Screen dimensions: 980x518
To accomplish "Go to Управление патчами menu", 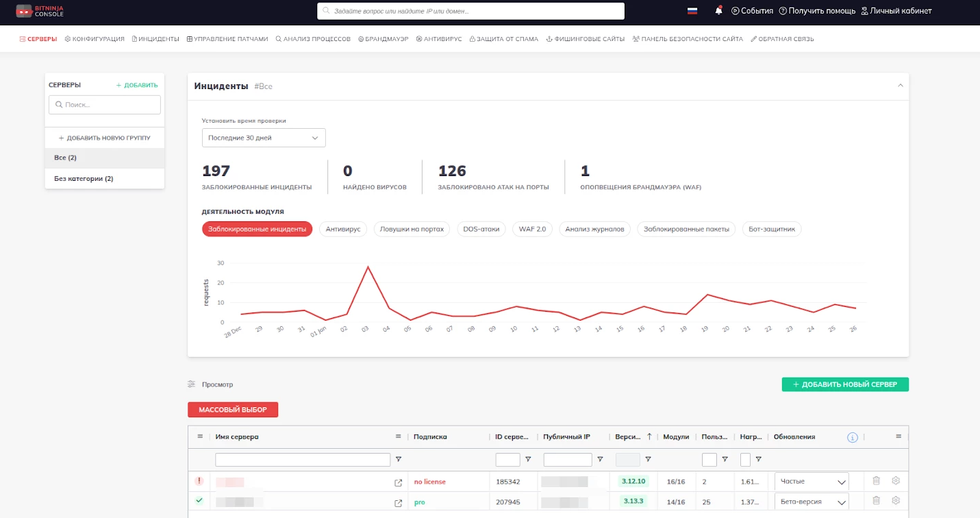I will [227, 39].
